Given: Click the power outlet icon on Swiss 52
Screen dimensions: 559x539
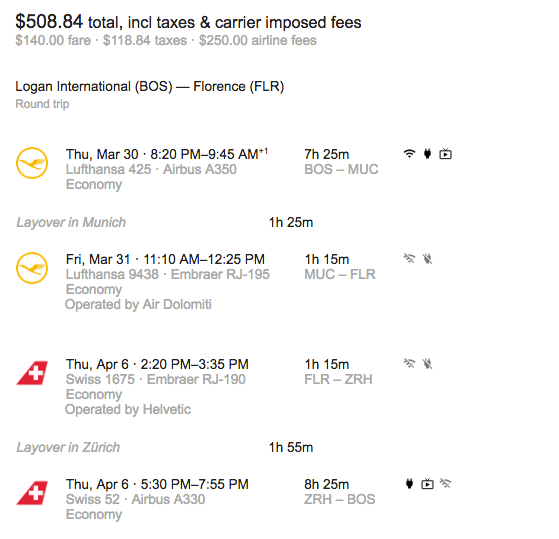Looking at the screenshot, I should [409, 483].
